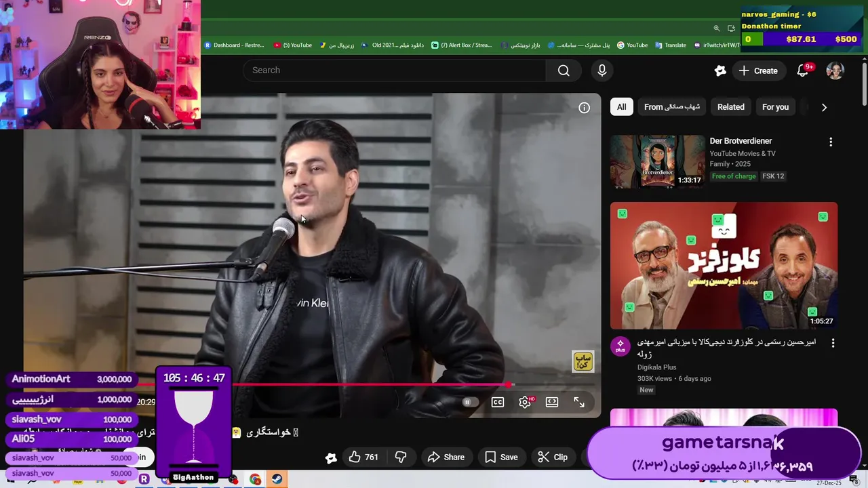Like the video with 761 likes
This screenshot has height=488, width=868.
coord(363,457)
